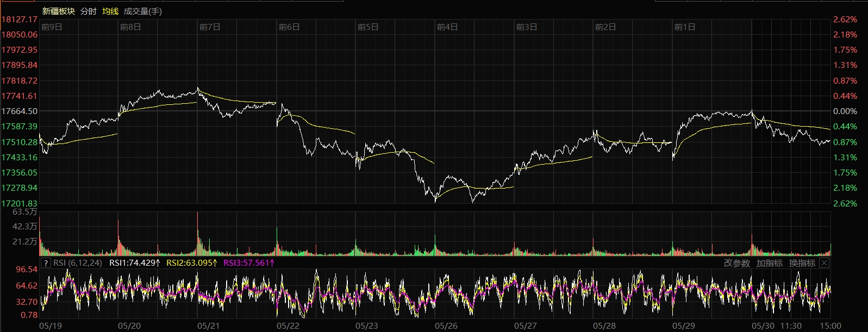Click the 17356.05 price label
Image resolution: width=868 pixels, height=332 pixels.
pyautogui.click(x=20, y=172)
